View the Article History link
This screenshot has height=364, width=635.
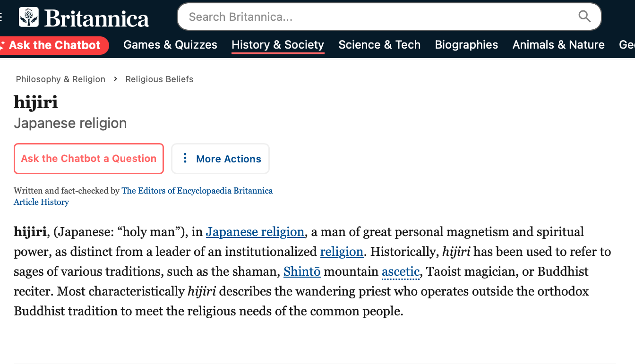(41, 202)
